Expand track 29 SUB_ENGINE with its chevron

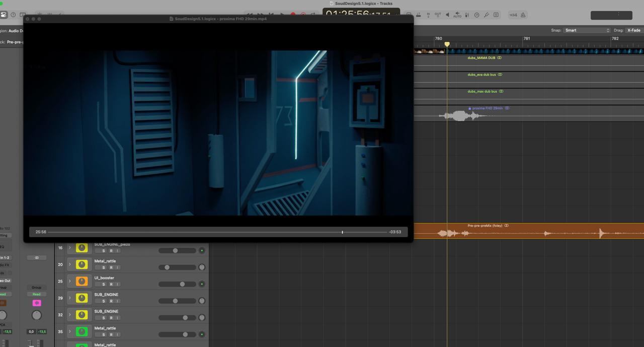click(70, 298)
